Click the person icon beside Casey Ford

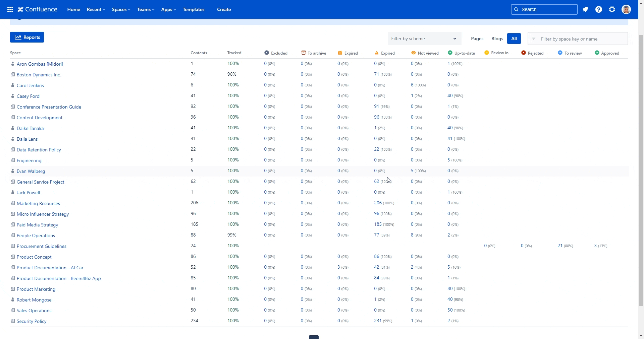(x=13, y=96)
